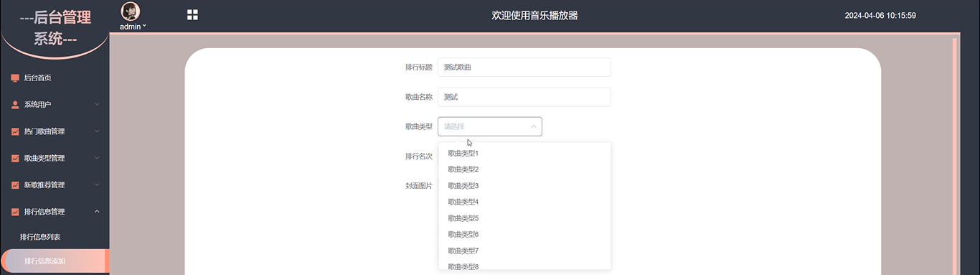Collapse the 排行信息管理 menu chevron
The height and width of the screenshot is (275, 980).
click(97, 212)
